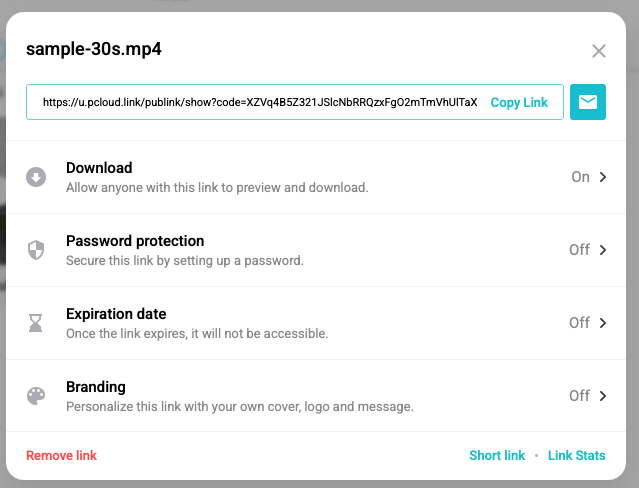Toggle Expiration date Off status
The height and width of the screenshot is (488, 639).
(x=580, y=323)
